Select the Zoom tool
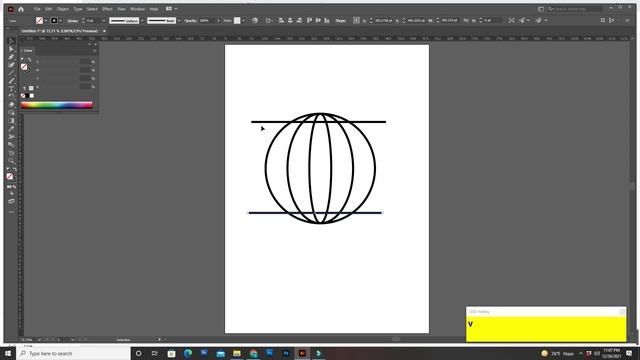 click(11, 161)
